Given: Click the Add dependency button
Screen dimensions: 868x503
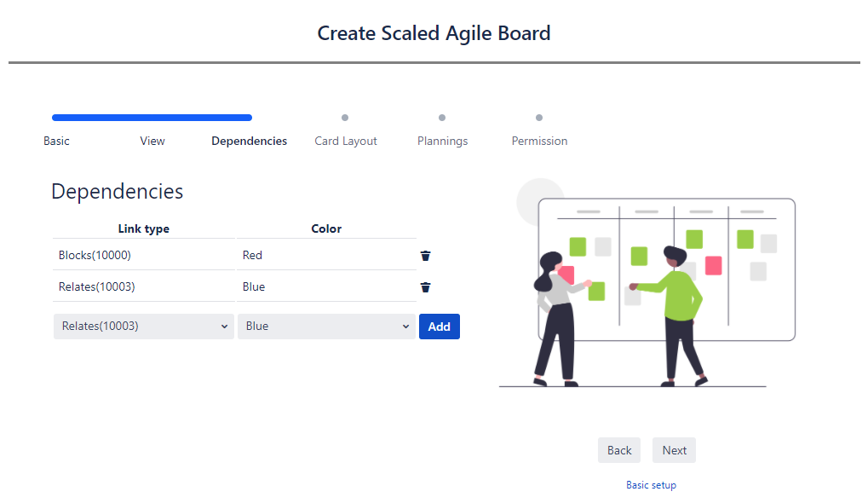Looking at the screenshot, I should click(439, 327).
